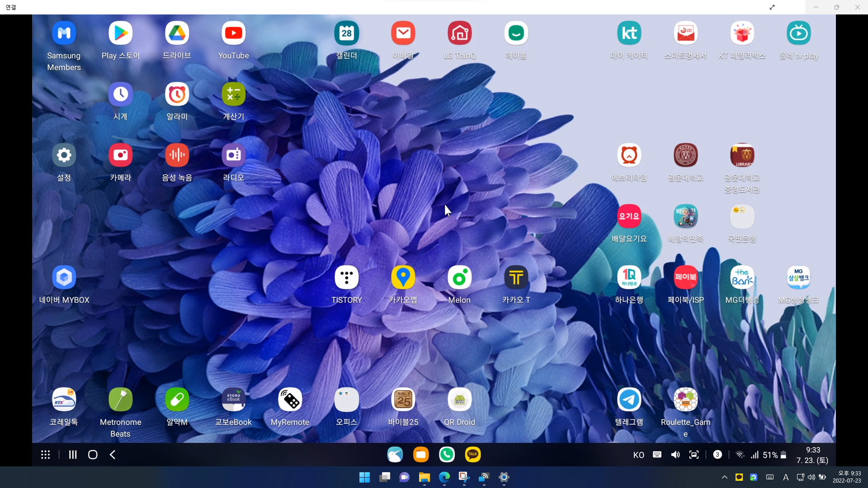Open the YouTube app
868x488 pixels.
click(x=233, y=33)
